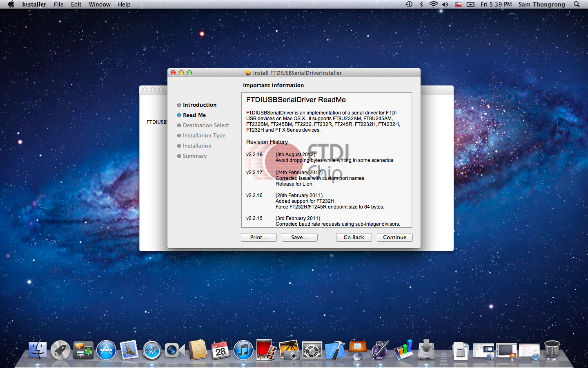Screen dimensions: 588x368
Task: Click the Go Back button
Action: (354, 237)
